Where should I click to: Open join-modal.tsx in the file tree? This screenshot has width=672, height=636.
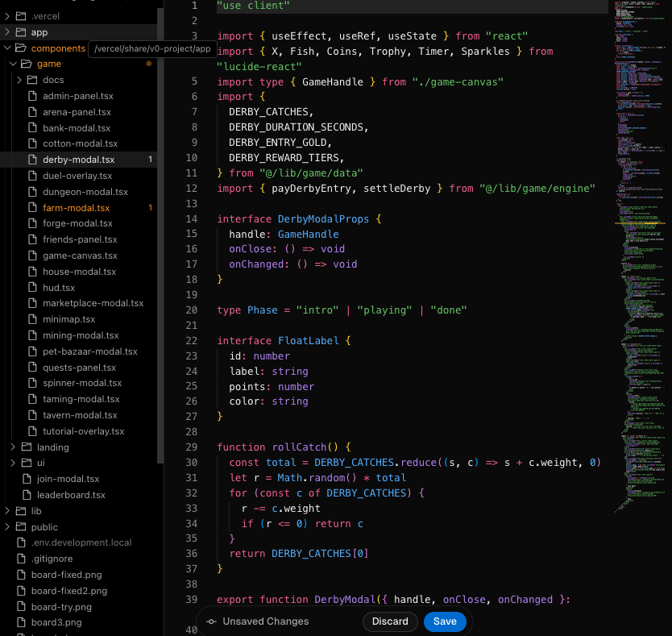(68, 479)
